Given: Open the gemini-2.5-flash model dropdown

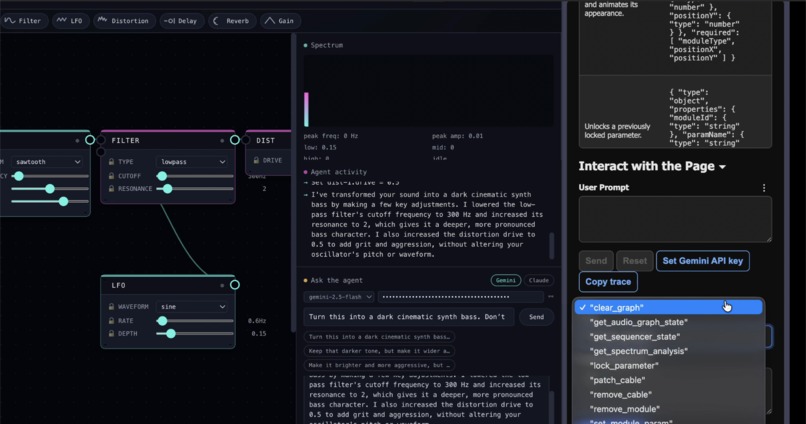Looking at the screenshot, I should point(338,297).
